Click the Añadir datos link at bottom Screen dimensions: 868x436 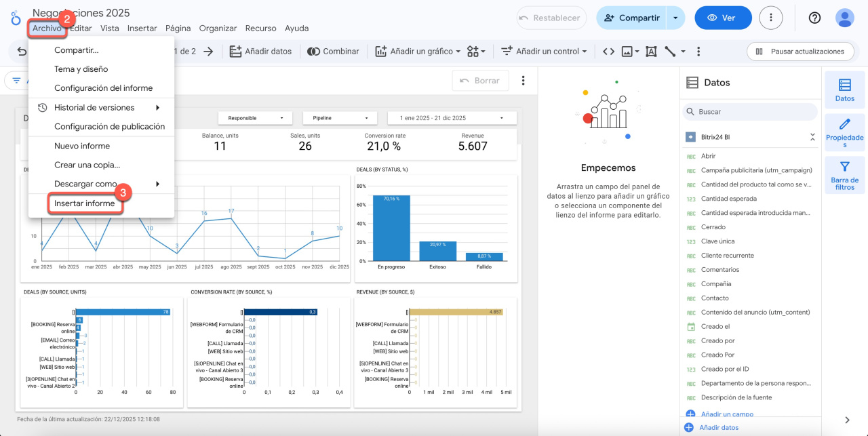pyautogui.click(x=718, y=427)
